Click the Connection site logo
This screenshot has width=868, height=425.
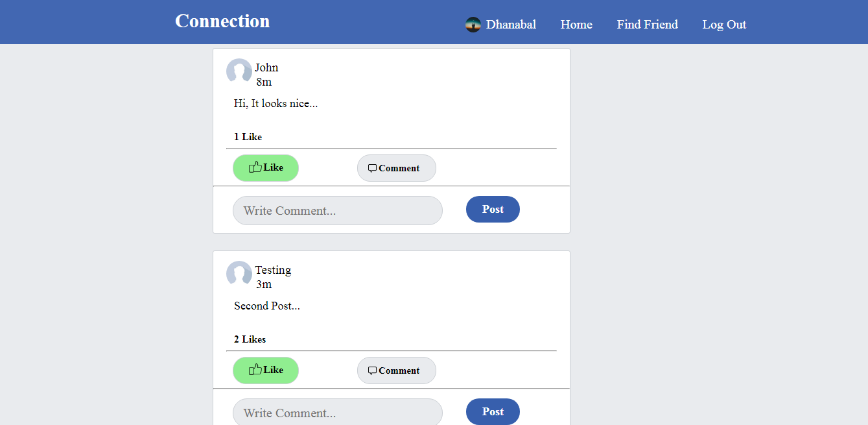tap(222, 21)
